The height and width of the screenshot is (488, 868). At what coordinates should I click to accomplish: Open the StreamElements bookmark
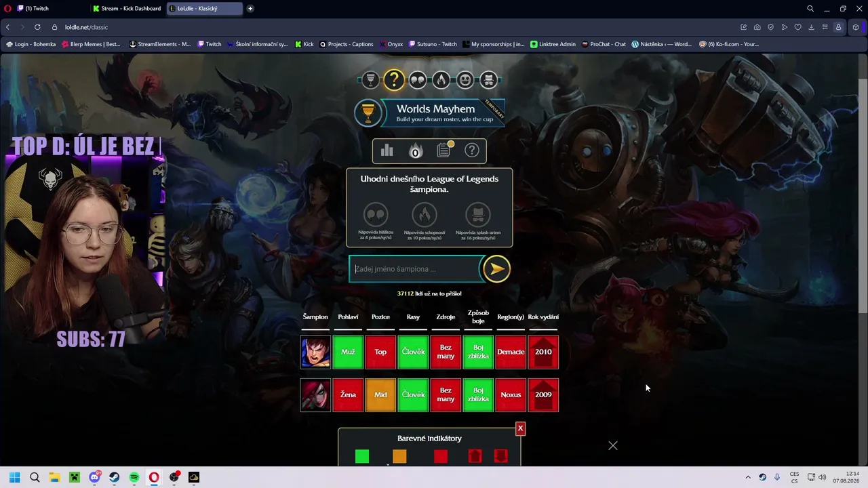pyautogui.click(x=160, y=44)
